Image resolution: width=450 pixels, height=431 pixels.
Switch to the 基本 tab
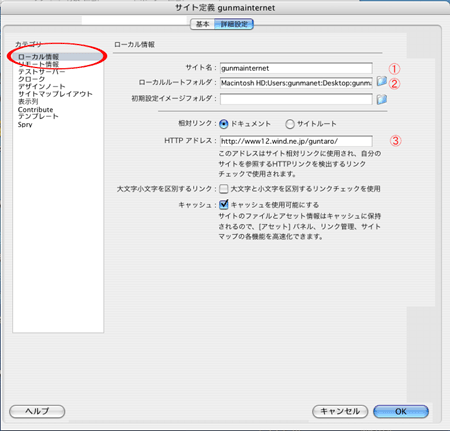(202, 24)
